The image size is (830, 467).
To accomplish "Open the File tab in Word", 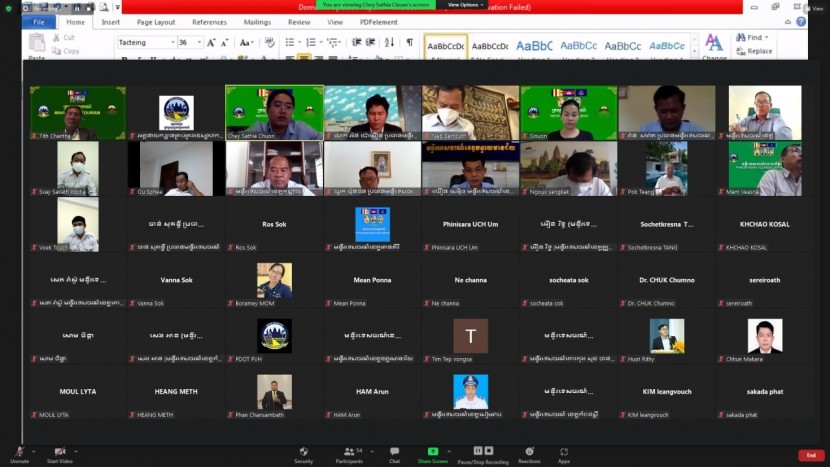I will tap(39, 22).
